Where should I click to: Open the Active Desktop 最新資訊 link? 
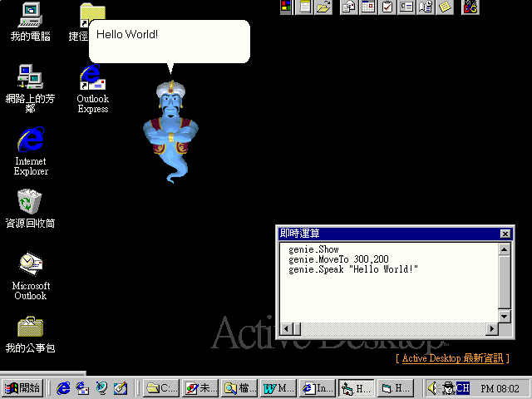pos(453,358)
